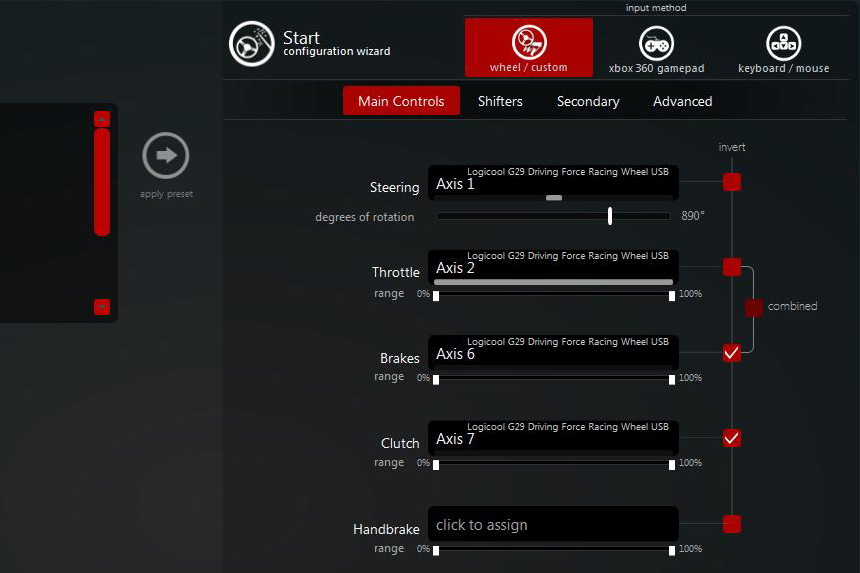Go to the Advanced tab
860x573 pixels.
683,101
